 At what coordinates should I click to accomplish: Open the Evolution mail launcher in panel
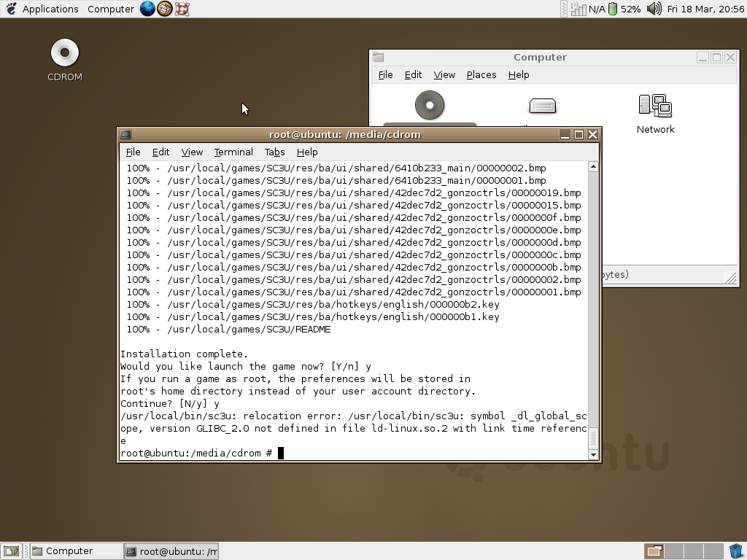point(165,9)
